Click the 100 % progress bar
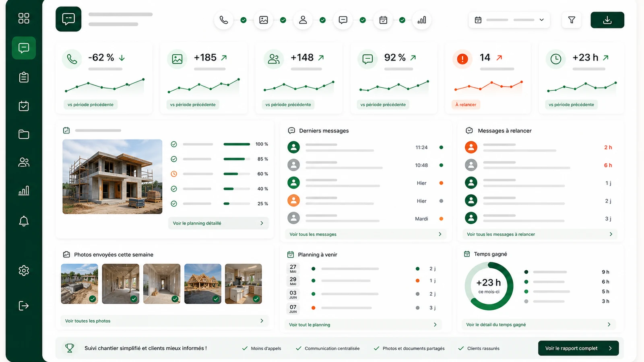The width and height of the screenshot is (644, 362). click(x=237, y=144)
